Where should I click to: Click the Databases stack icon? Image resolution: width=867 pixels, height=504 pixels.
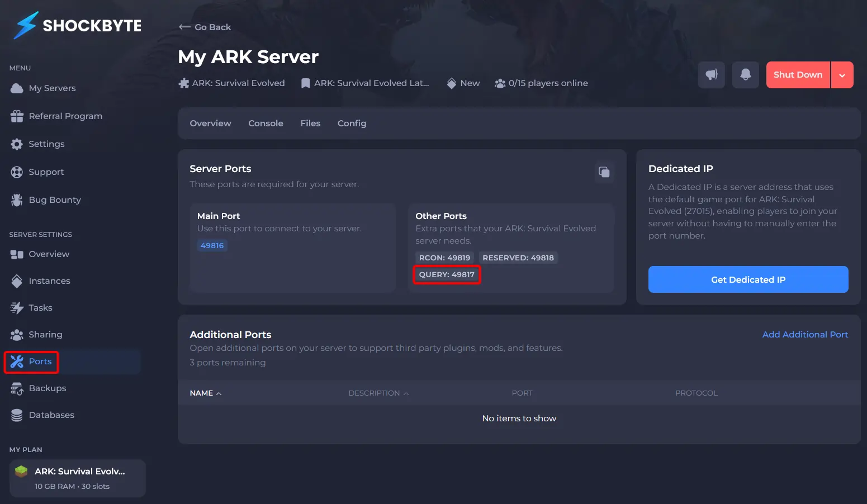pos(17,415)
